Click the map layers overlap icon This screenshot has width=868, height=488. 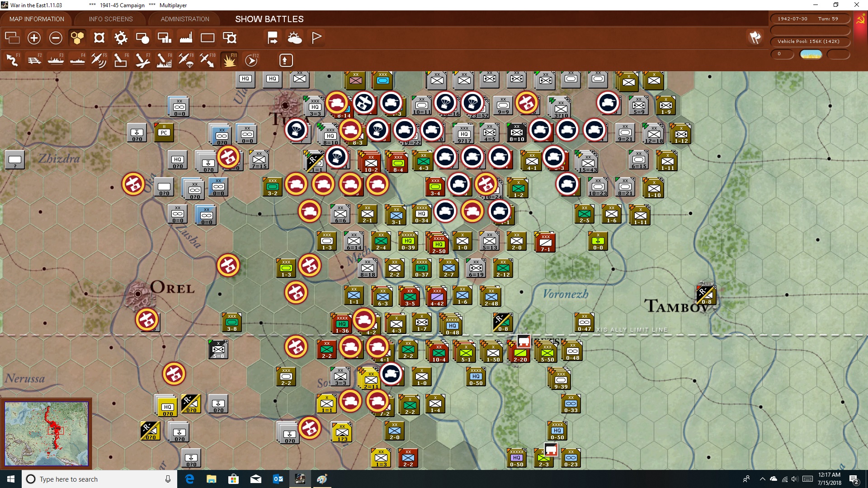tap(12, 38)
